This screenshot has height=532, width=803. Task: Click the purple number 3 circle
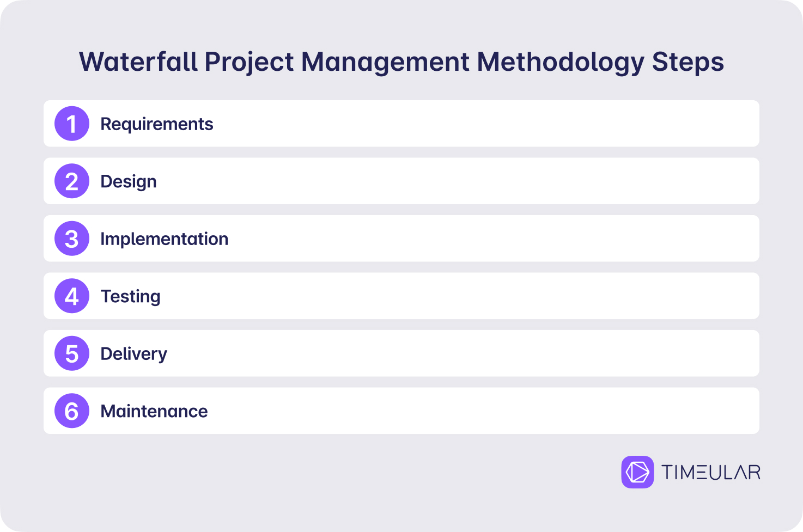pos(72,239)
